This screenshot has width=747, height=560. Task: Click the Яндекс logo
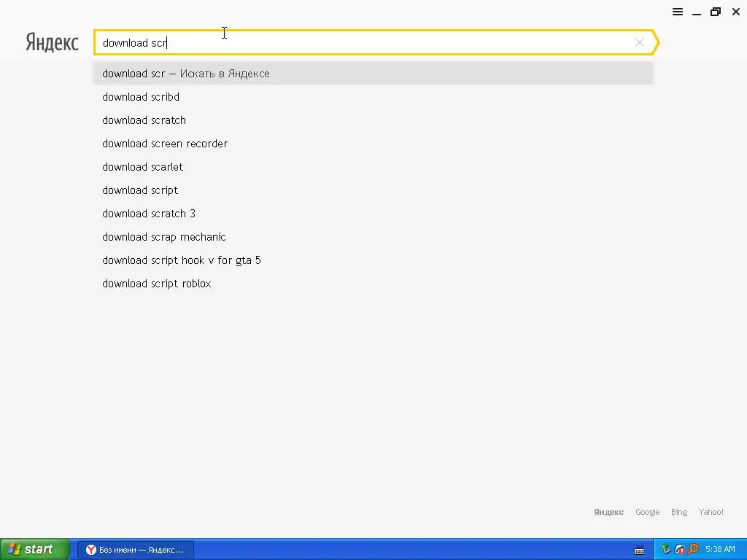click(52, 42)
